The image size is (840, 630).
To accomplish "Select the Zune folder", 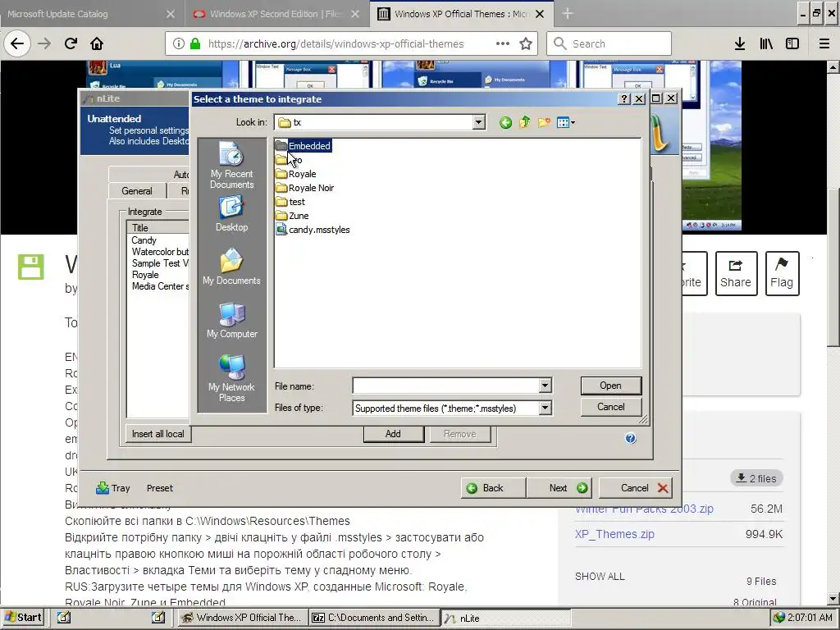I will 293,216.
